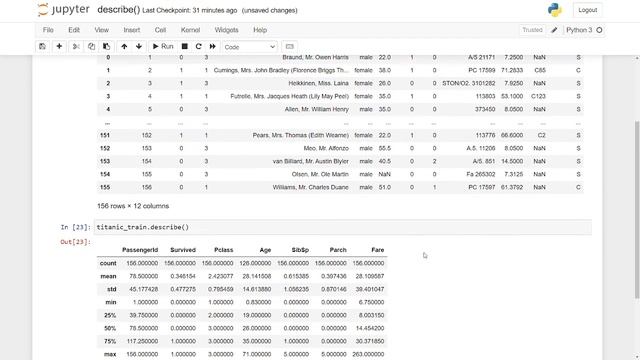Run the current cell

[x=163, y=47]
